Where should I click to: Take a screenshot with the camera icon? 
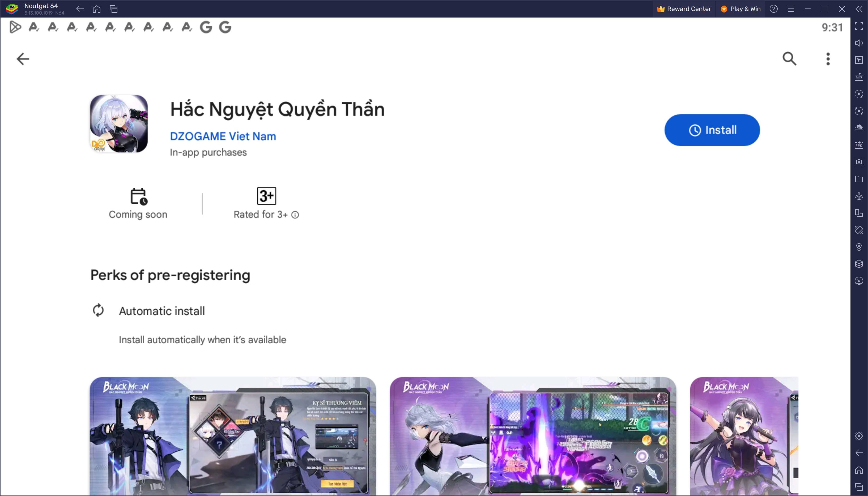(859, 162)
